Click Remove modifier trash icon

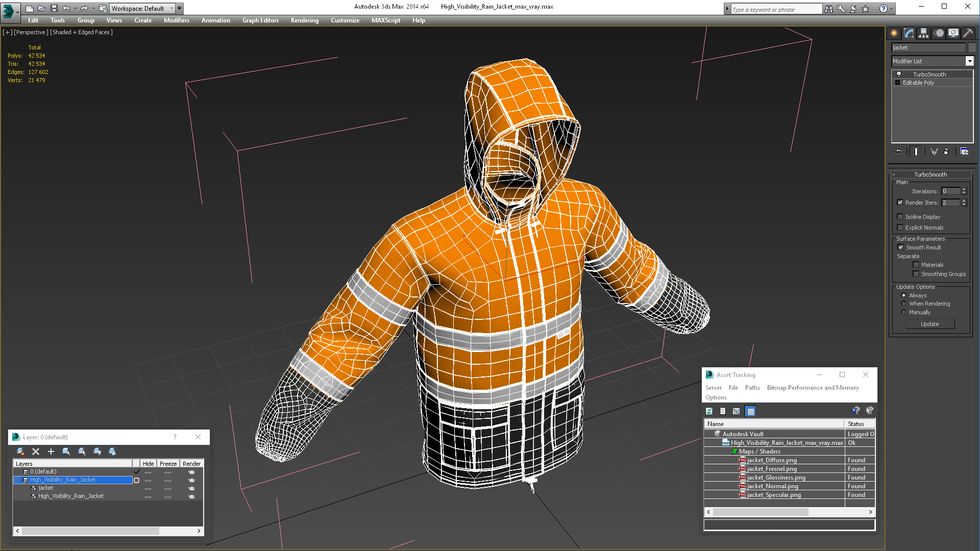(946, 152)
